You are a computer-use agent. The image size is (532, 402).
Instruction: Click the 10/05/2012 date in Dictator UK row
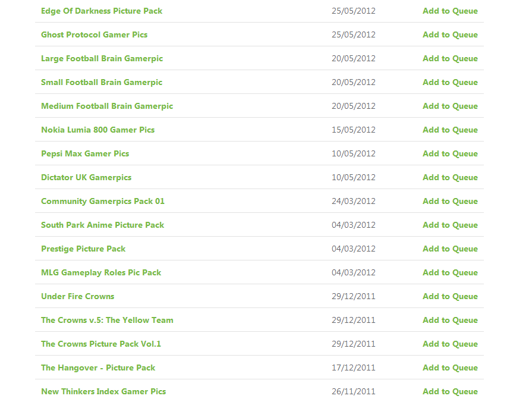pyautogui.click(x=354, y=177)
